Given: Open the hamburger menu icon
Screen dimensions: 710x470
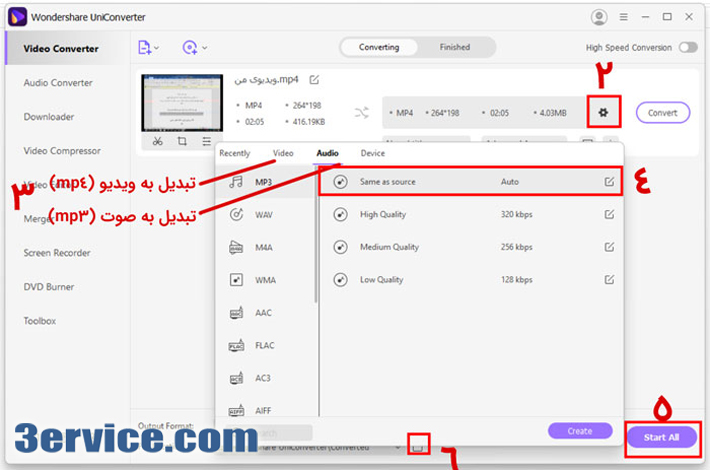Looking at the screenshot, I should coord(624,17).
